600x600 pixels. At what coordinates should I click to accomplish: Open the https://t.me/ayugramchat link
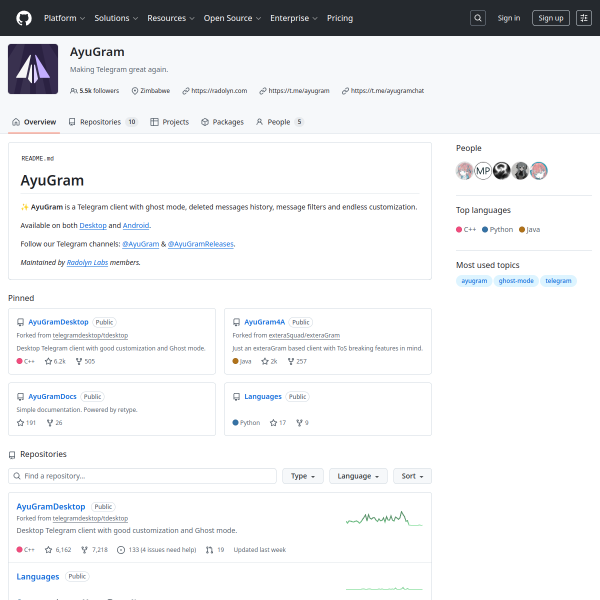(x=387, y=91)
